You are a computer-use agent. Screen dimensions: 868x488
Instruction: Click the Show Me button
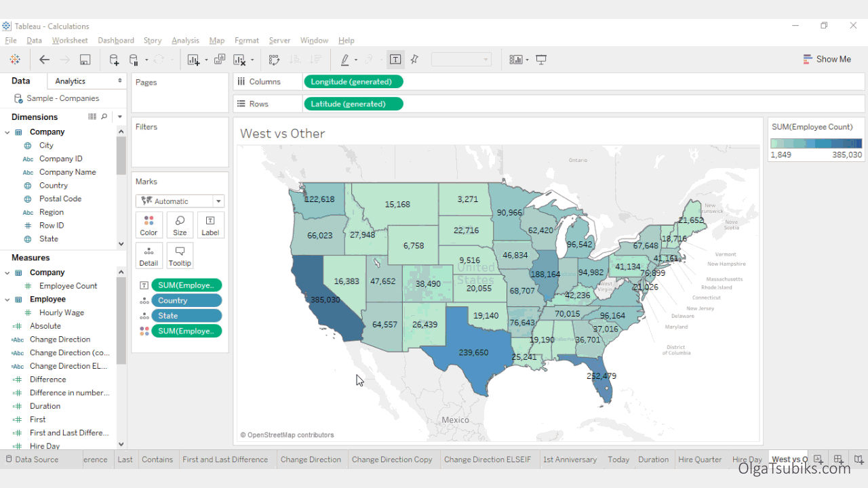tap(827, 59)
